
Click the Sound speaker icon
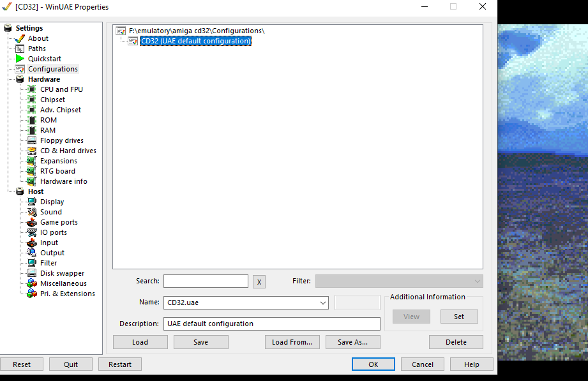(32, 212)
